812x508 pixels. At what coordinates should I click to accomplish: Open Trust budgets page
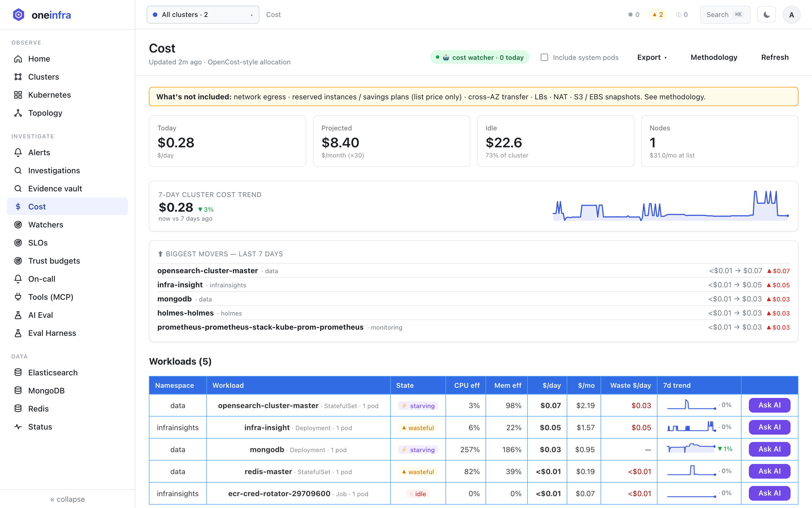pos(67,261)
